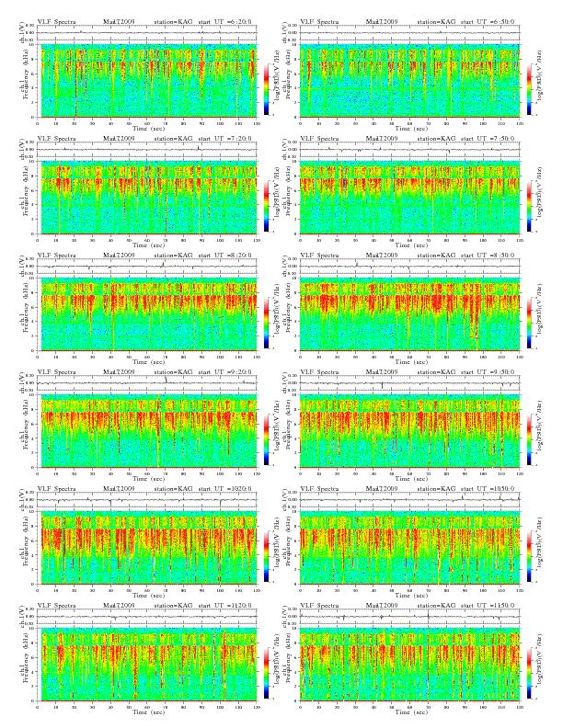The height and width of the screenshot is (728, 563).
Task: Click the spectrogram plot for start UT 9:50:0
Action: 409,431
